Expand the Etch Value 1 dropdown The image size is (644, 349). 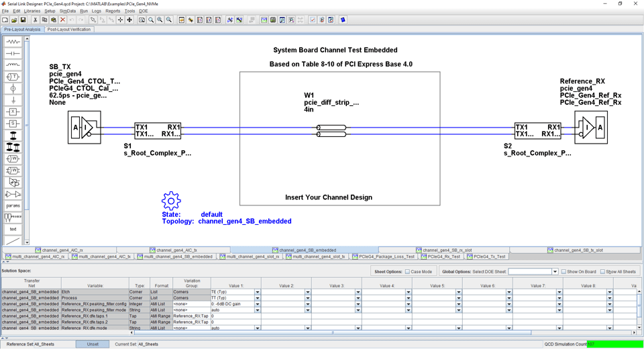(x=257, y=293)
